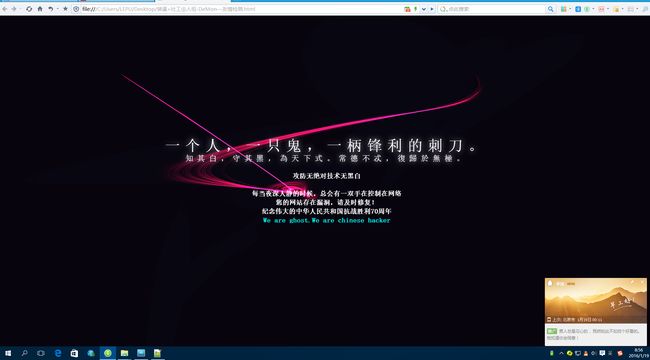
Task: Reload the page with the refresh icon
Action: click(x=29, y=9)
